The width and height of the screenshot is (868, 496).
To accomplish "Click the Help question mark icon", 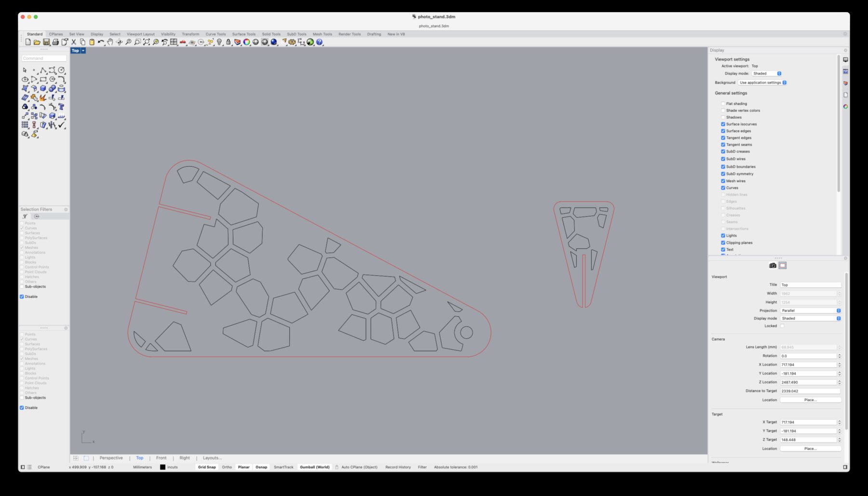I will tap(319, 42).
